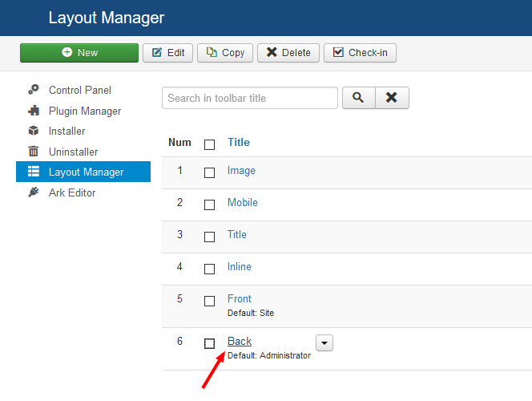
Task: Focus the Search in toolbar title field
Action: pyautogui.click(x=250, y=98)
